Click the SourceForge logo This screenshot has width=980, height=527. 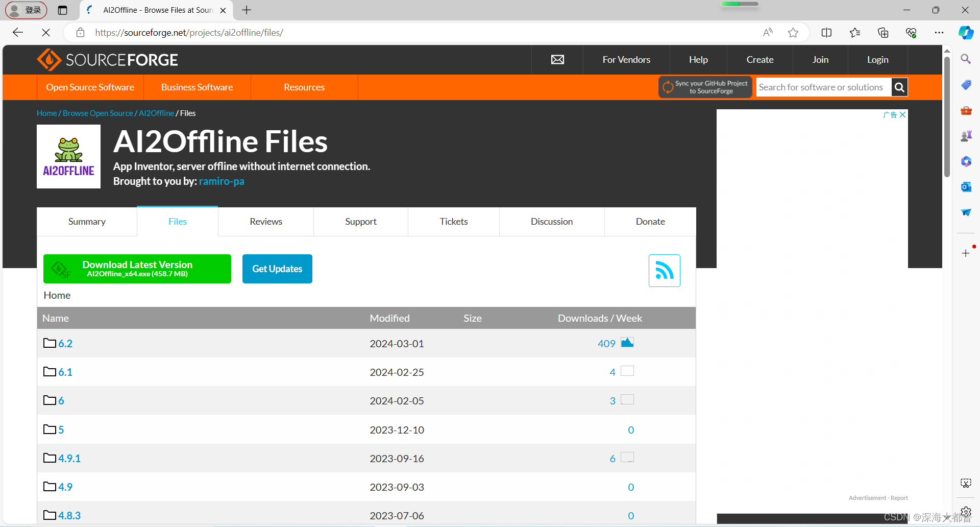tap(107, 60)
